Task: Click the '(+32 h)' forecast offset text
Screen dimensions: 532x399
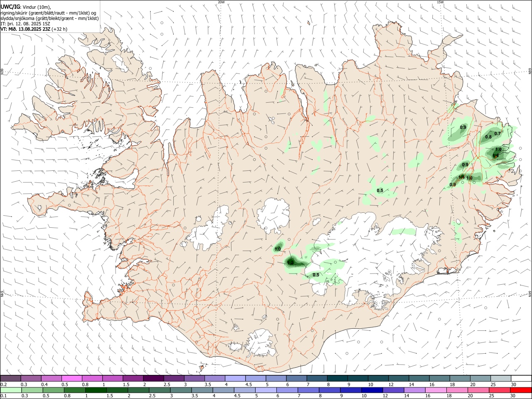Action: click(x=60, y=29)
